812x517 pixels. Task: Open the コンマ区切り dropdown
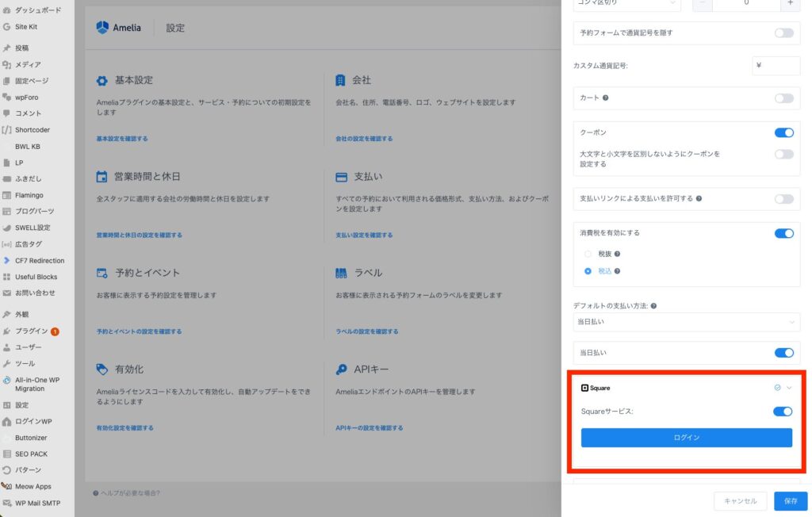pyautogui.click(x=626, y=4)
